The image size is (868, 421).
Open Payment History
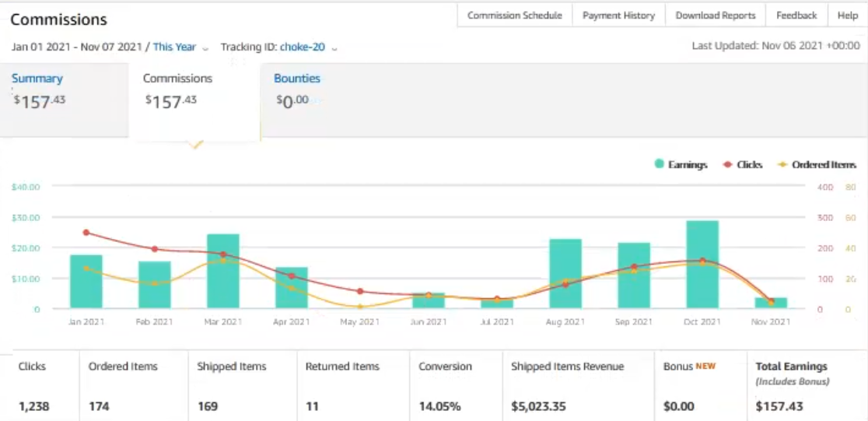click(x=618, y=16)
